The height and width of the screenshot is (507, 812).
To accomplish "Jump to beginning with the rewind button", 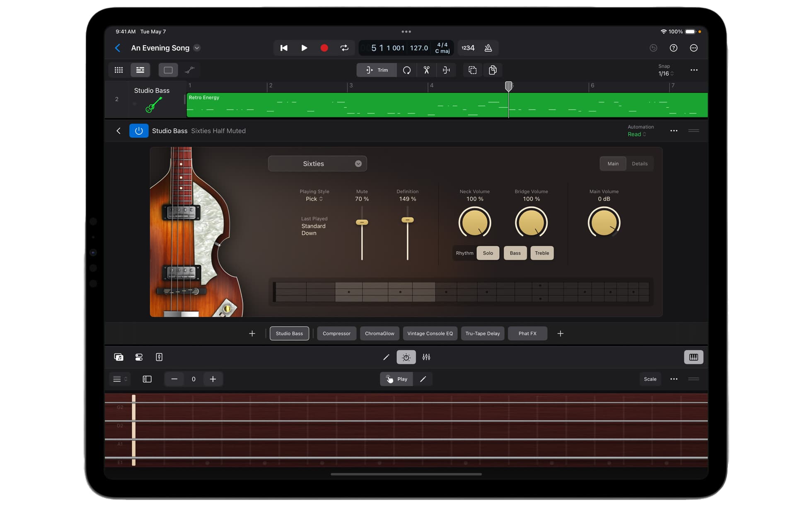I will tap(284, 48).
